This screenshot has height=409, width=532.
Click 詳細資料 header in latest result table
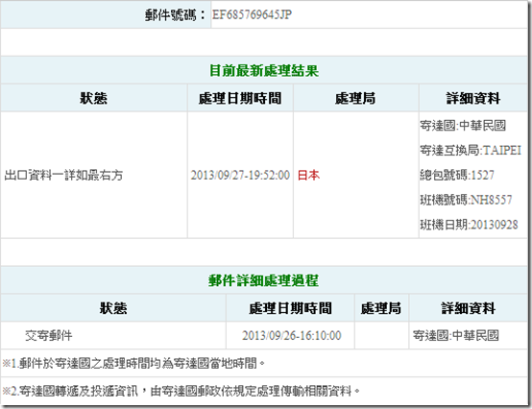(473, 98)
